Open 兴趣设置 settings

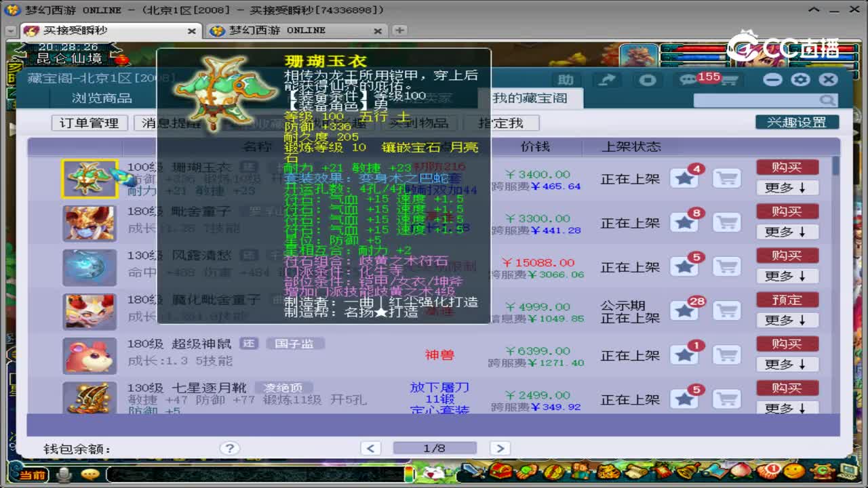click(797, 122)
